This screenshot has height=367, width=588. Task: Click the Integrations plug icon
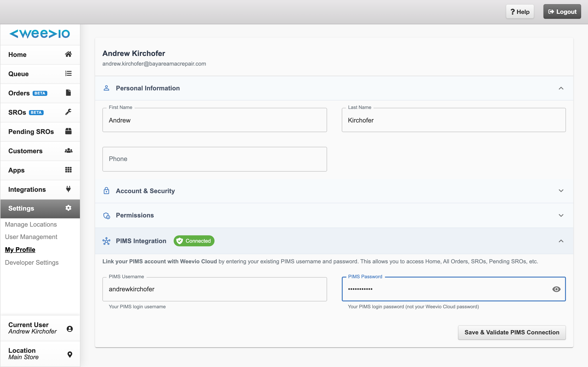coord(68,189)
